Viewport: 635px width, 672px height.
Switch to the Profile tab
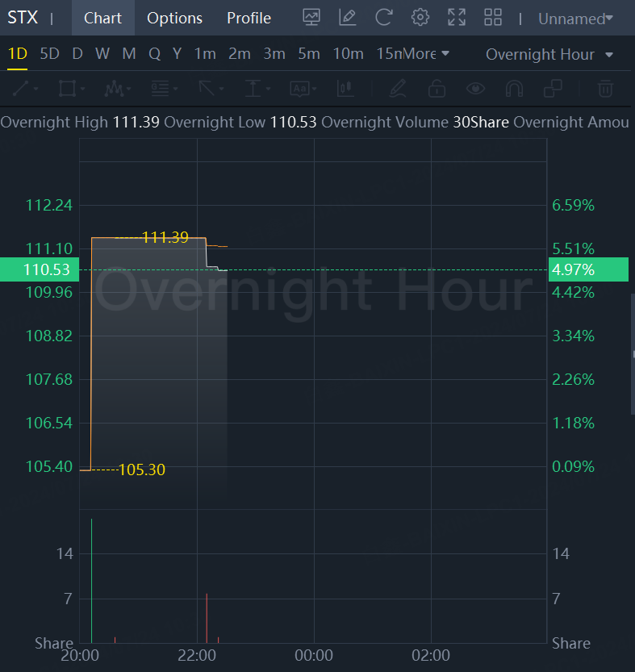click(x=249, y=18)
